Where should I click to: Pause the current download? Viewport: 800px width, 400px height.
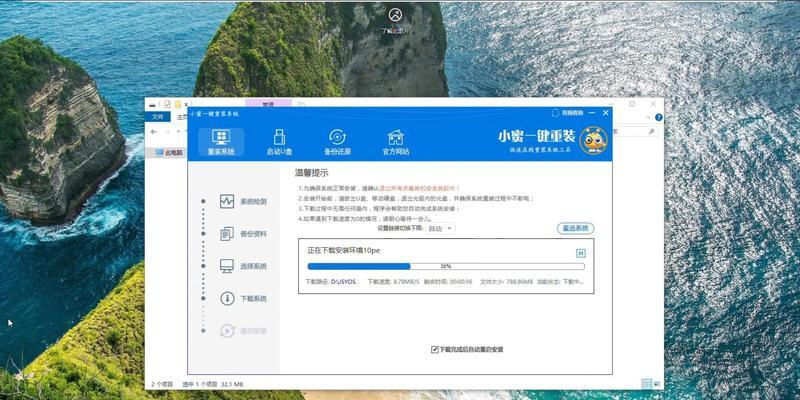(x=581, y=253)
